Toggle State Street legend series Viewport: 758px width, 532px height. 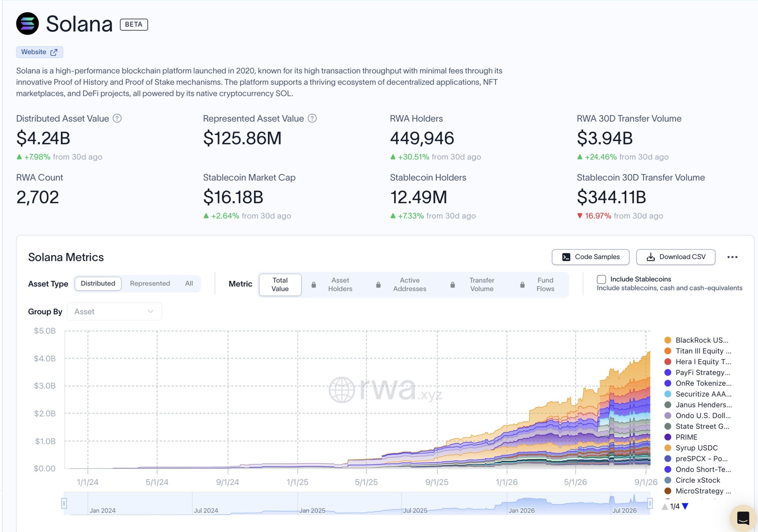click(697, 426)
